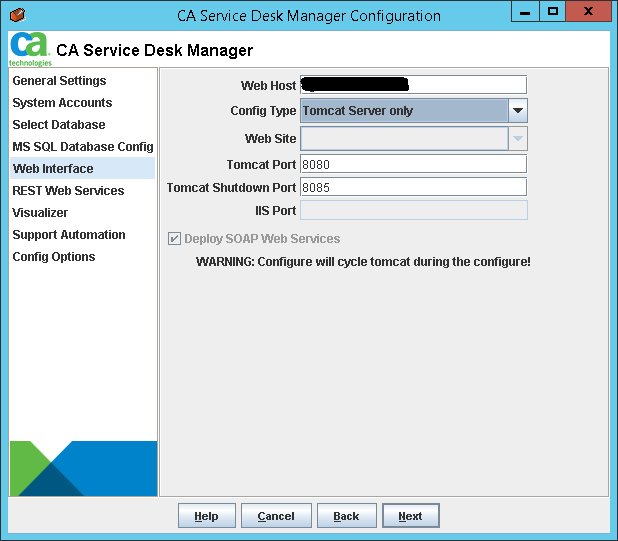Open the Visualizer settings
Screen dimensions: 618x541
pos(40,213)
